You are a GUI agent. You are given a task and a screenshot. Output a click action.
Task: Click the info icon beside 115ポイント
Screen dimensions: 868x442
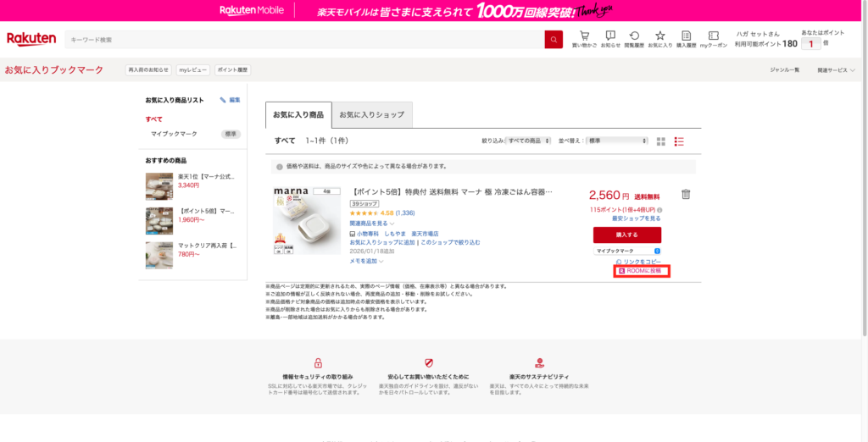pyautogui.click(x=659, y=210)
